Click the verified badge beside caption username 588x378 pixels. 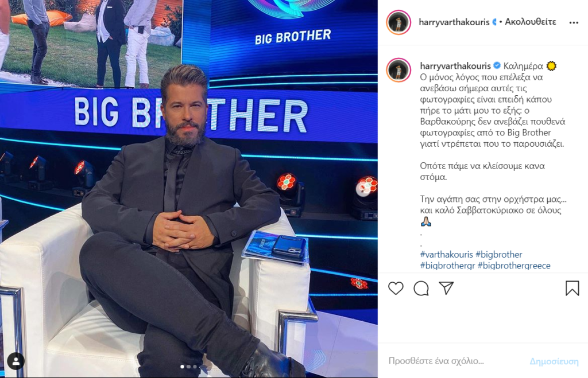pyautogui.click(x=497, y=65)
